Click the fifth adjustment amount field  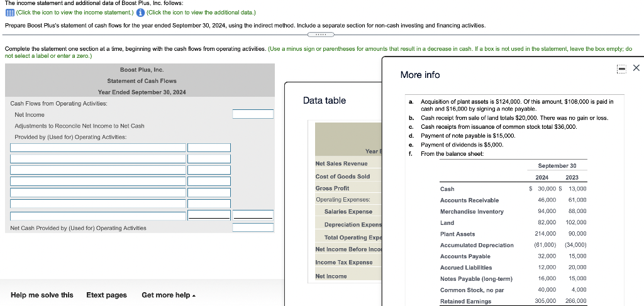[209, 192]
